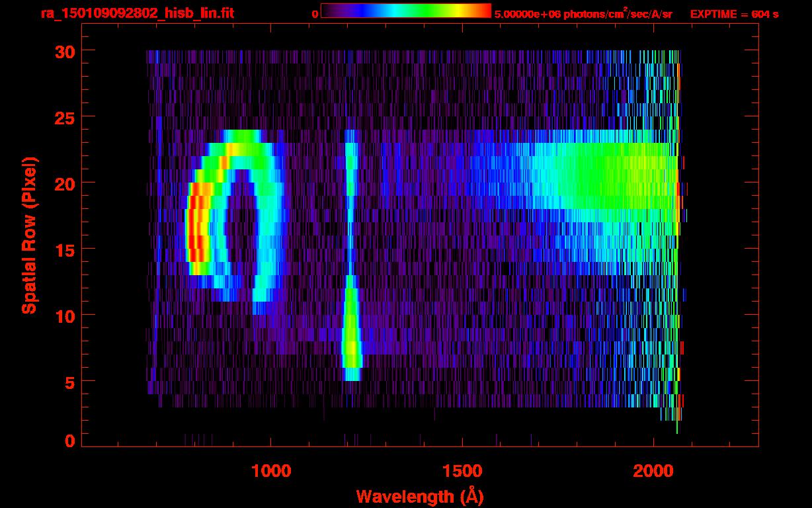The height and width of the screenshot is (508, 812).
Task: Click the EXPTIME = 604 s text
Action: point(734,14)
